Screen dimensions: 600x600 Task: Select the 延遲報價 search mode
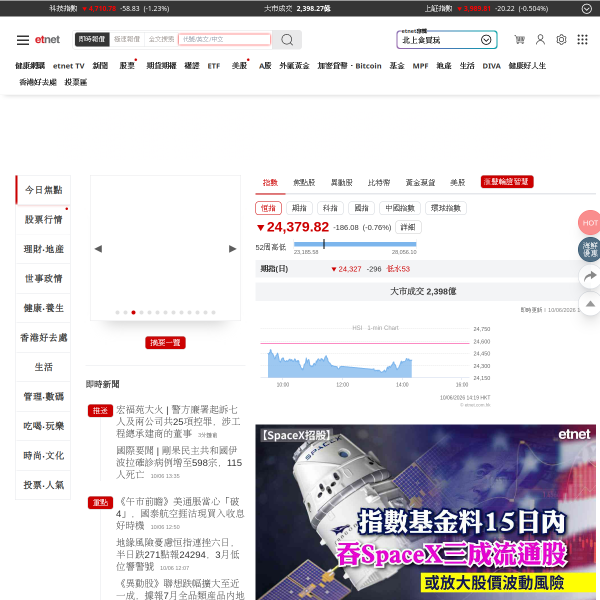tap(127, 39)
